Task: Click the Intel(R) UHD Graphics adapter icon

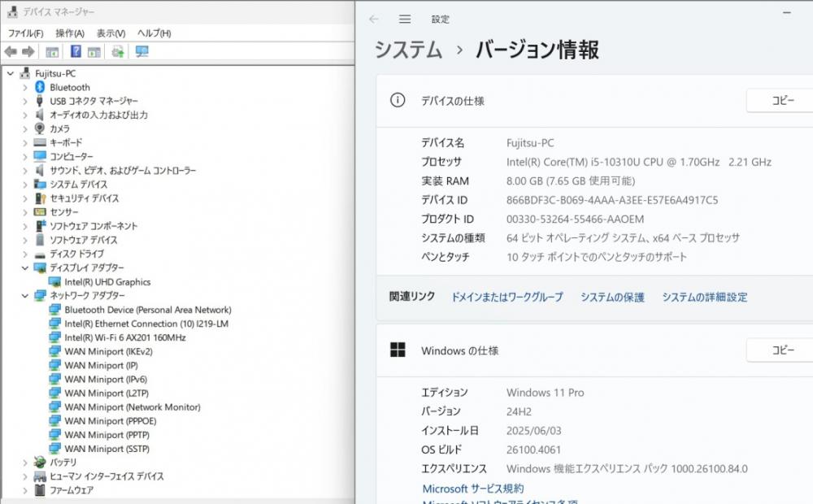Action: click(54, 281)
